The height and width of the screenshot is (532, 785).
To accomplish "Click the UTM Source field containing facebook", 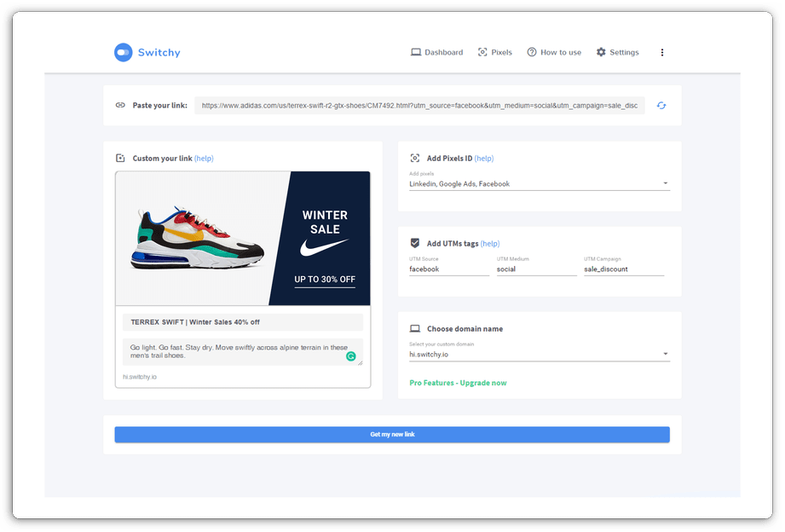I will point(449,269).
